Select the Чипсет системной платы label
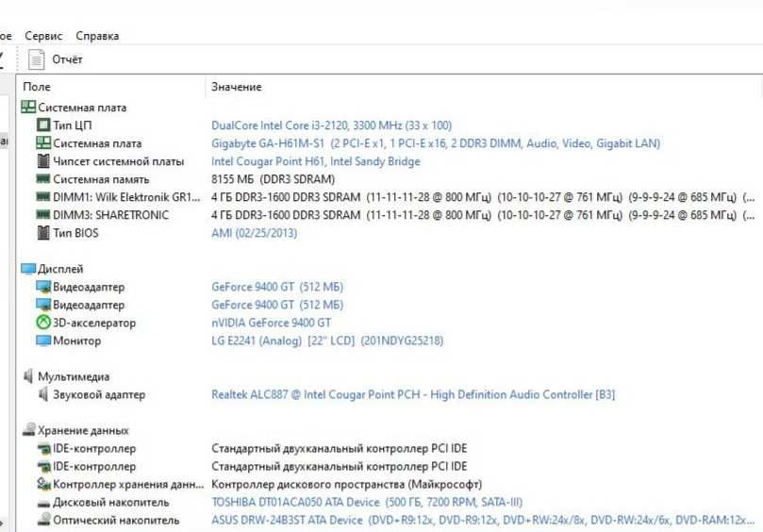This screenshot has height=532, width=763. pyautogui.click(x=118, y=161)
